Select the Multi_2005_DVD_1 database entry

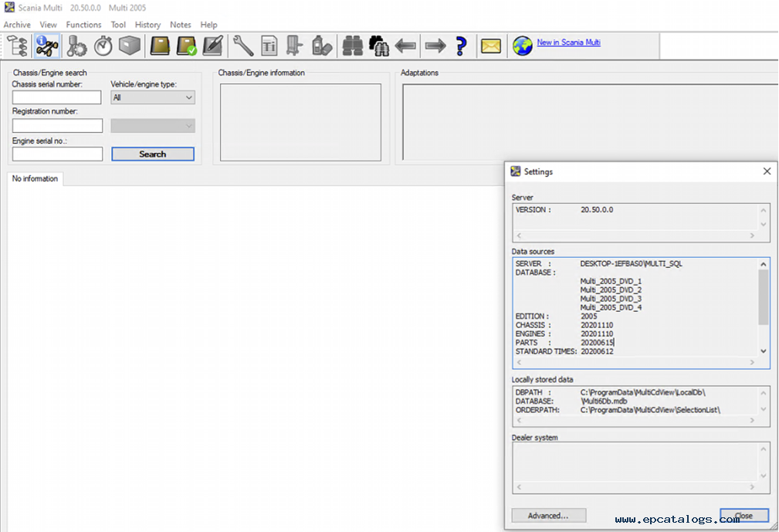(x=611, y=281)
